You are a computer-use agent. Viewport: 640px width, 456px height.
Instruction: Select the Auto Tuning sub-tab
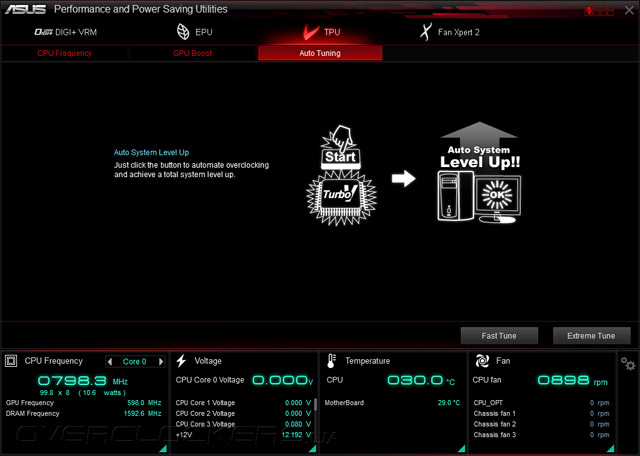(x=320, y=53)
